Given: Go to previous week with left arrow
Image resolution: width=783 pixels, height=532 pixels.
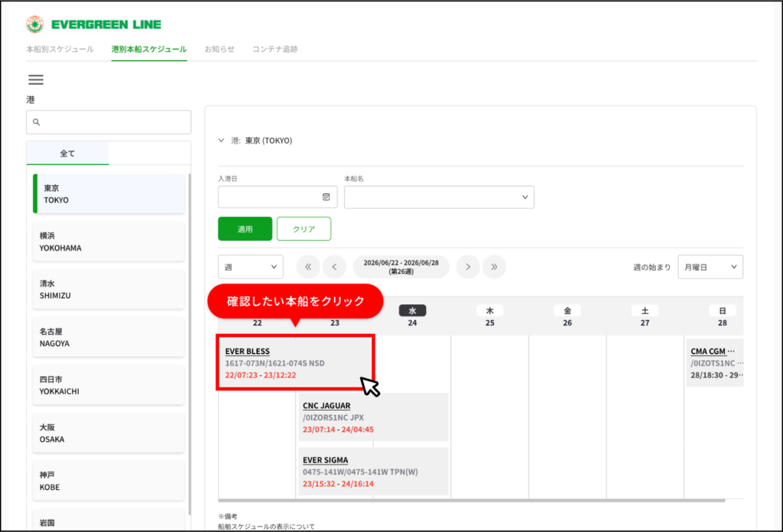Looking at the screenshot, I should coord(335,267).
